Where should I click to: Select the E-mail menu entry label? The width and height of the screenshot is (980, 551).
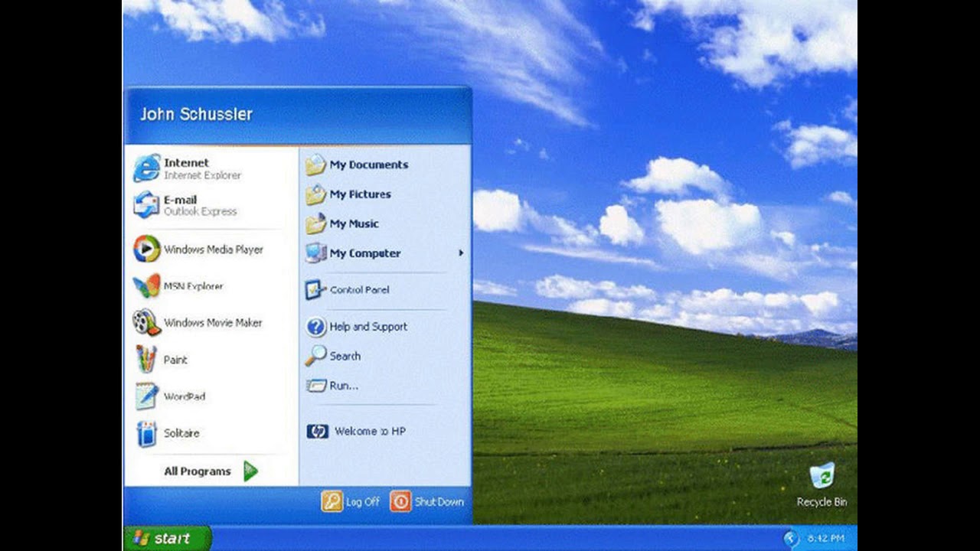(180, 200)
